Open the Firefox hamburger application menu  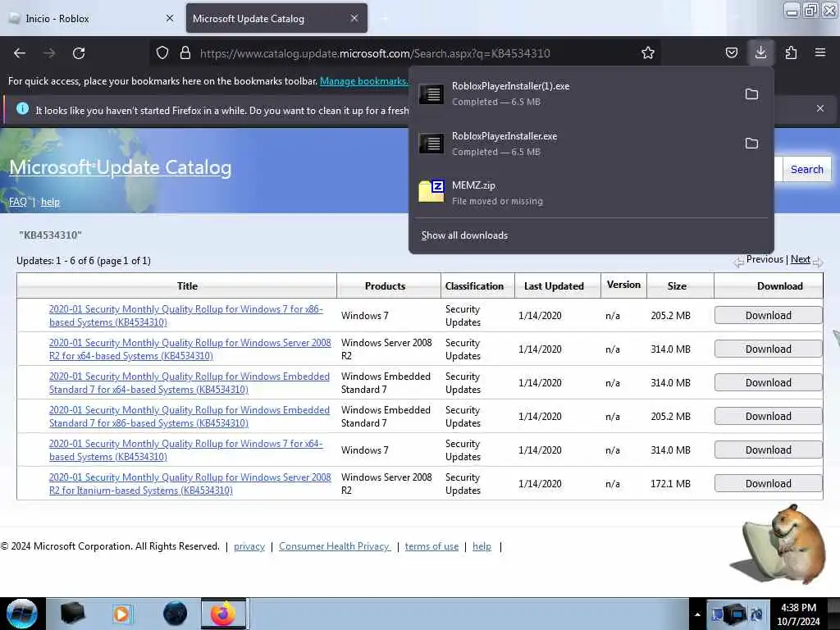[x=820, y=53]
